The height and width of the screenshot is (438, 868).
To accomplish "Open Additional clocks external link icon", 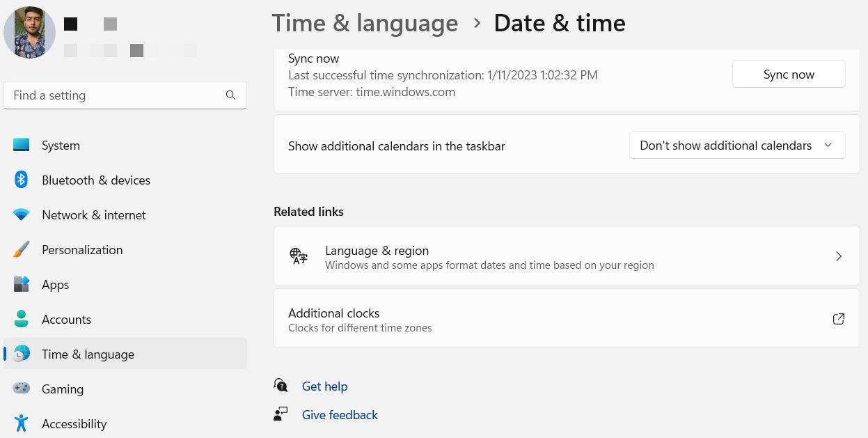I will tap(839, 319).
